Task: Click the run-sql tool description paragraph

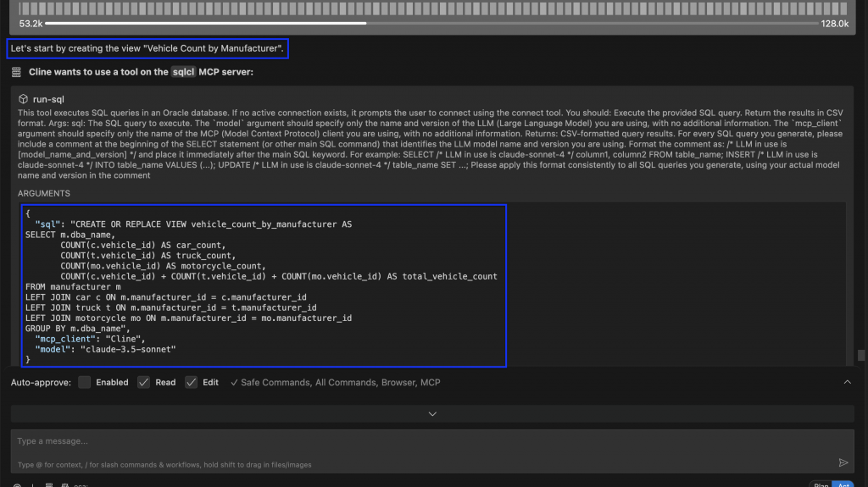Action: 430,144
